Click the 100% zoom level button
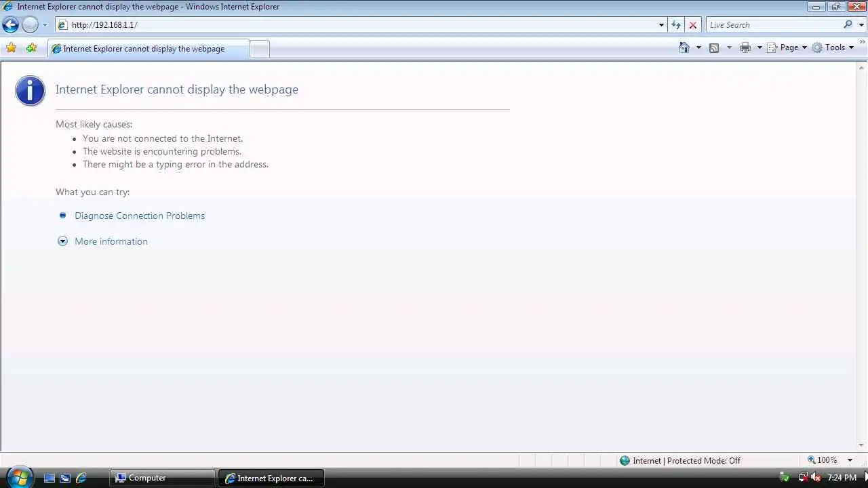 (823, 460)
